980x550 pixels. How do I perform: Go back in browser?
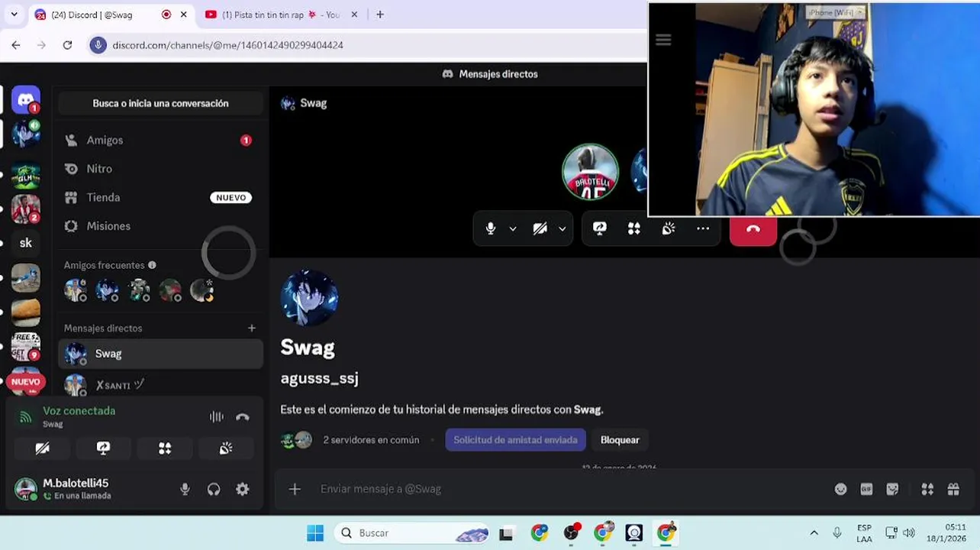pyautogui.click(x=16, y=45)
